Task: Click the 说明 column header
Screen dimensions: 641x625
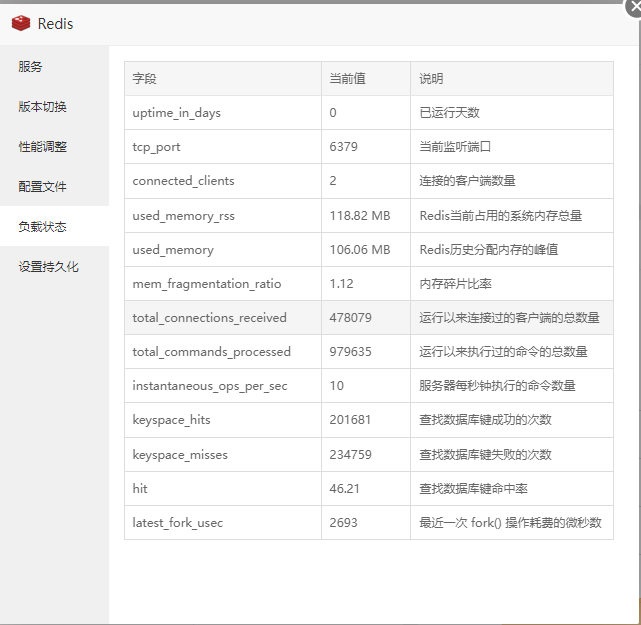Action: pyautogui.click(x=512, y=78)
